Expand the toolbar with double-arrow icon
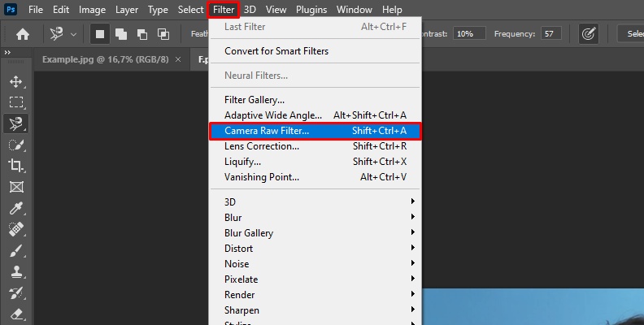Screen dimensions: 644x325 [x=7, y=53]
